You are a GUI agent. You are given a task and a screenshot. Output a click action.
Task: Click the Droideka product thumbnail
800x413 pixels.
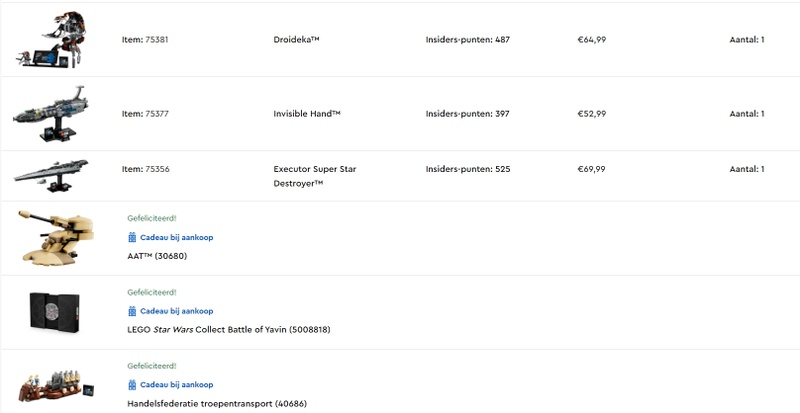point(49,40)
